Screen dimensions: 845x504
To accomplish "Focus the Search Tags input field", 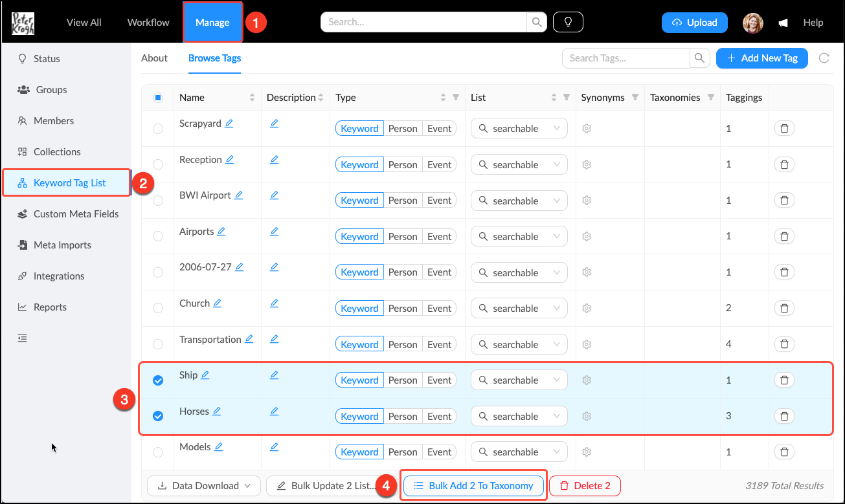I will (x=625, y=58).
